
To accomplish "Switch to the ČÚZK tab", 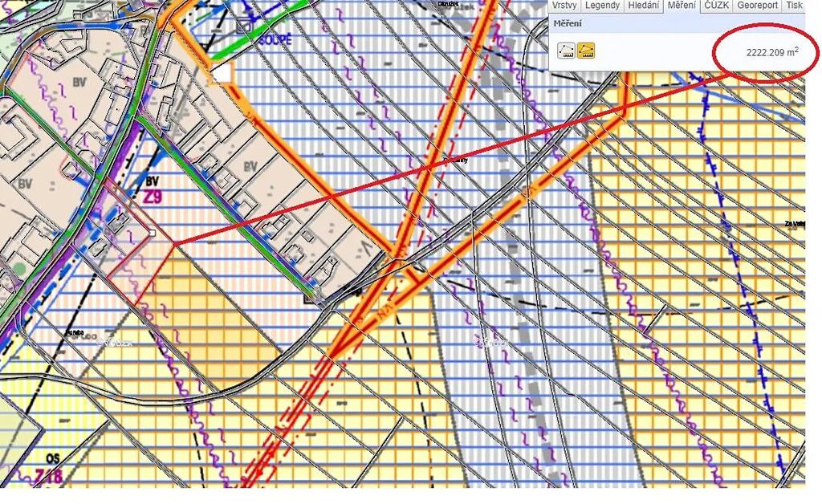I will (715, 6).
